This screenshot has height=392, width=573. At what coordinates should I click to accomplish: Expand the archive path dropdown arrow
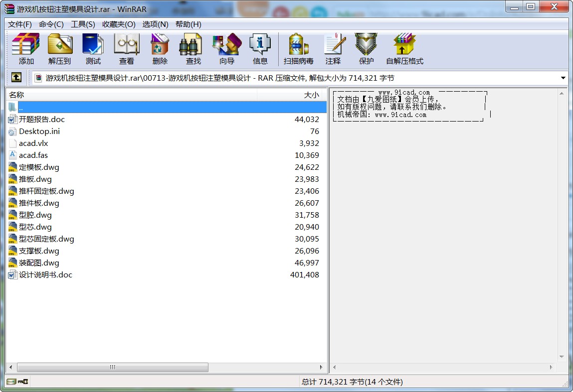click(x=563, y=78)
